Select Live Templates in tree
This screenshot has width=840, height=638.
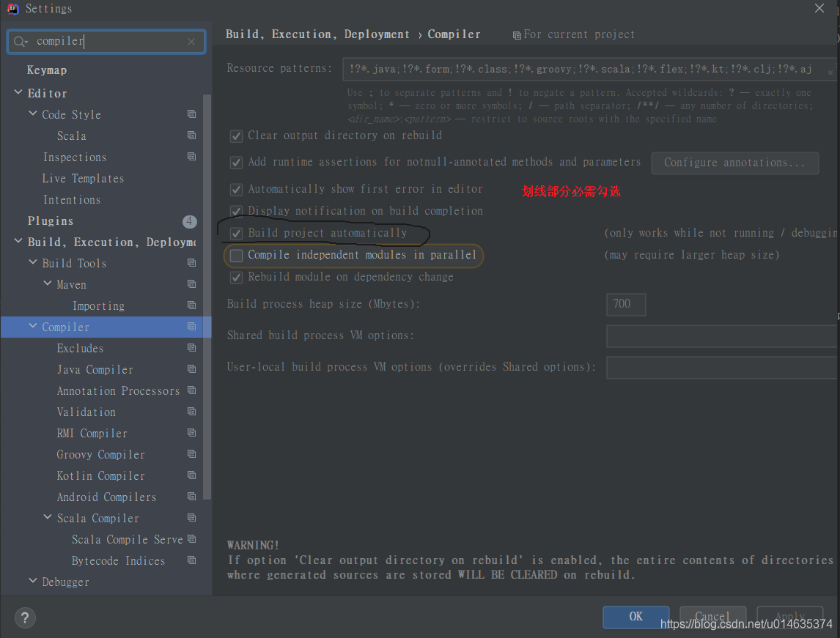coord(83,179)
